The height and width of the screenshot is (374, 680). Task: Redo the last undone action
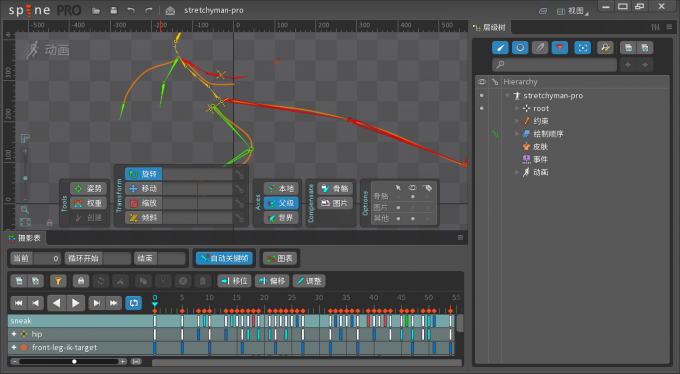[x=148, y=10]
